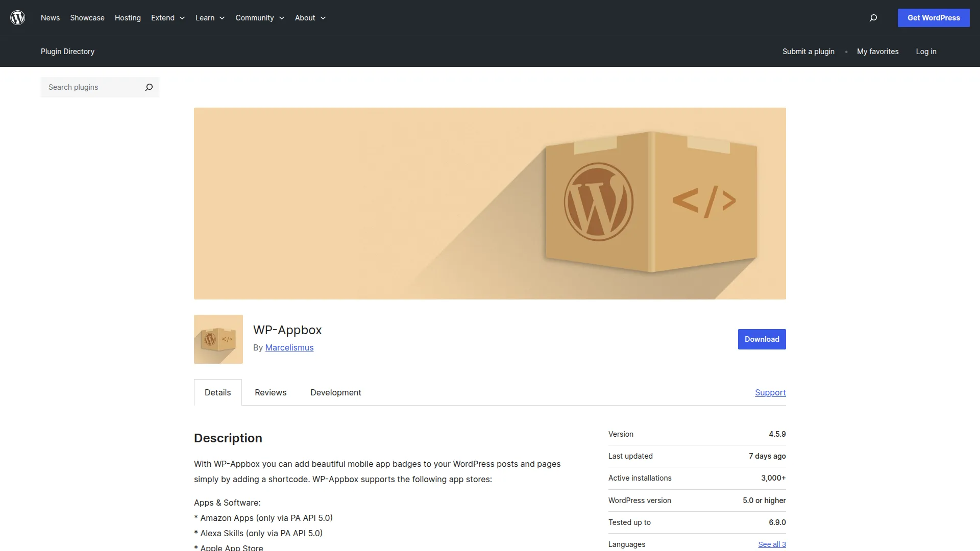The height and width of the screenshot is (551, 980).
Task: Open Submit a plugin link
Action: (x=808, y=52)
